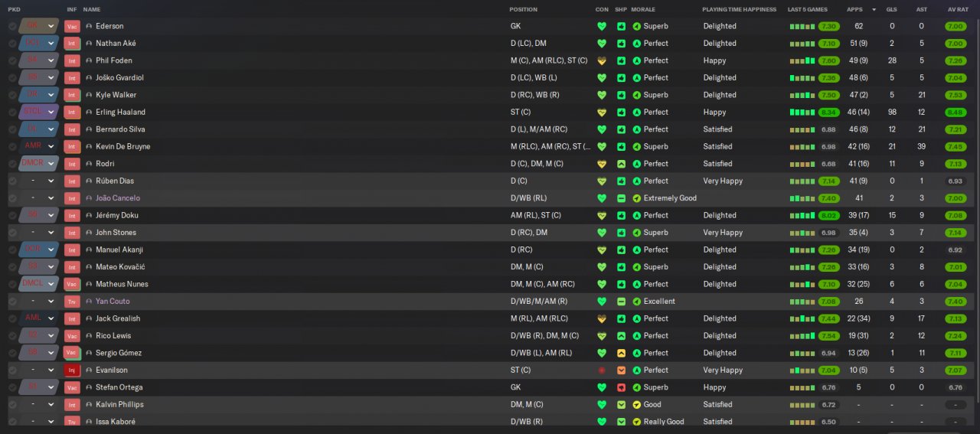Toggle the selection check for Jack Grealish
Image resolution: width=980 pixels, height=434 pixels.
[12, 318]
